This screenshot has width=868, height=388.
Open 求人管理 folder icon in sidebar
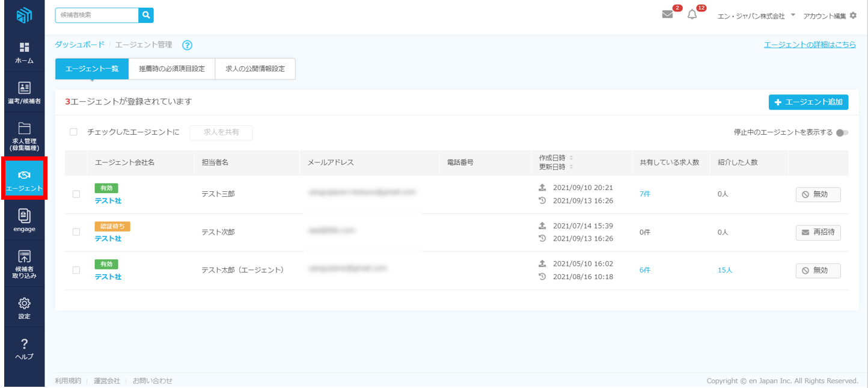pyautogui.click(x=24, y=128)
